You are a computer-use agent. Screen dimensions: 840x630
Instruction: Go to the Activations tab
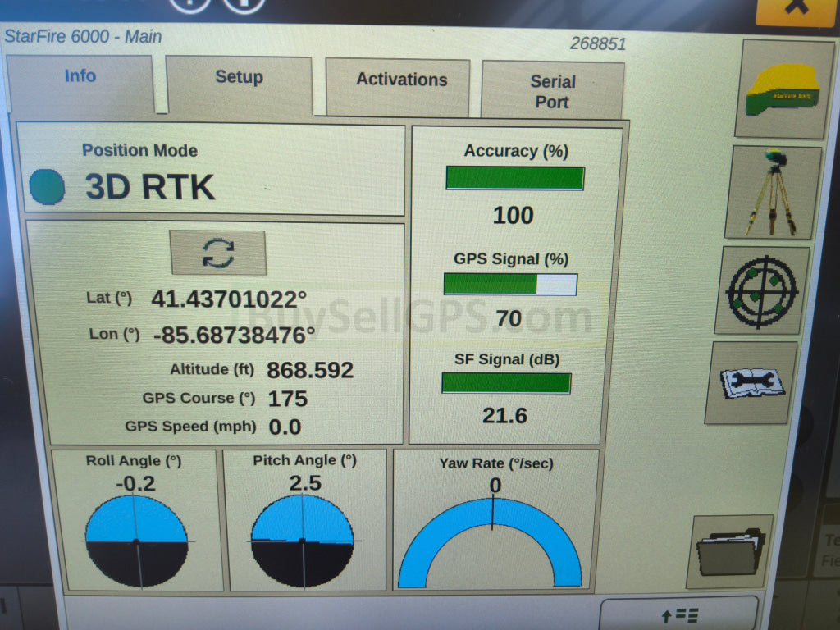[x=401, y=80]
